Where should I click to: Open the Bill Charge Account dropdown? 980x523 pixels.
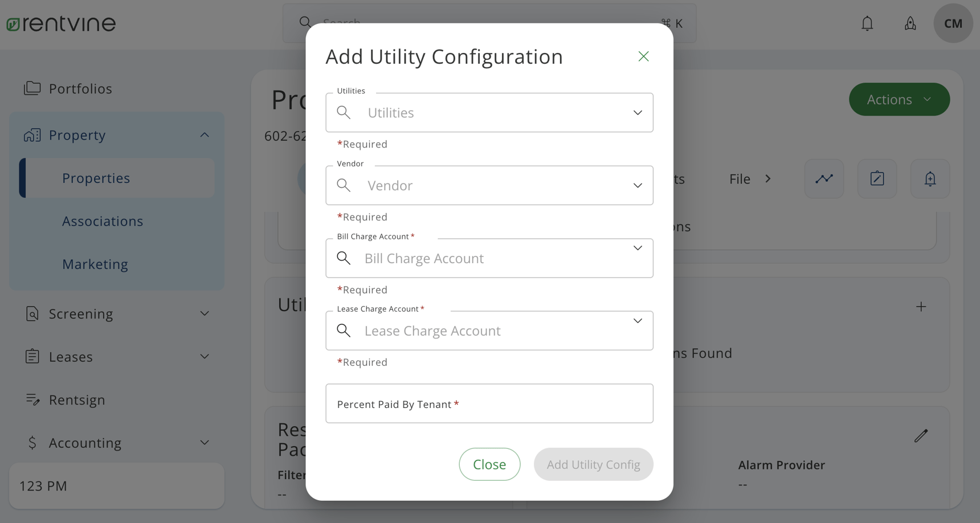638,248
